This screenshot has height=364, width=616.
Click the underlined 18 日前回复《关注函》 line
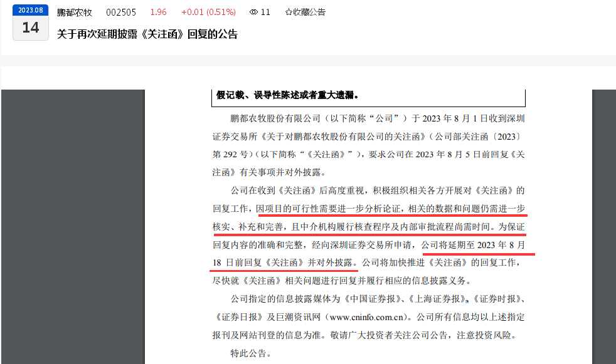coord(285,263)
